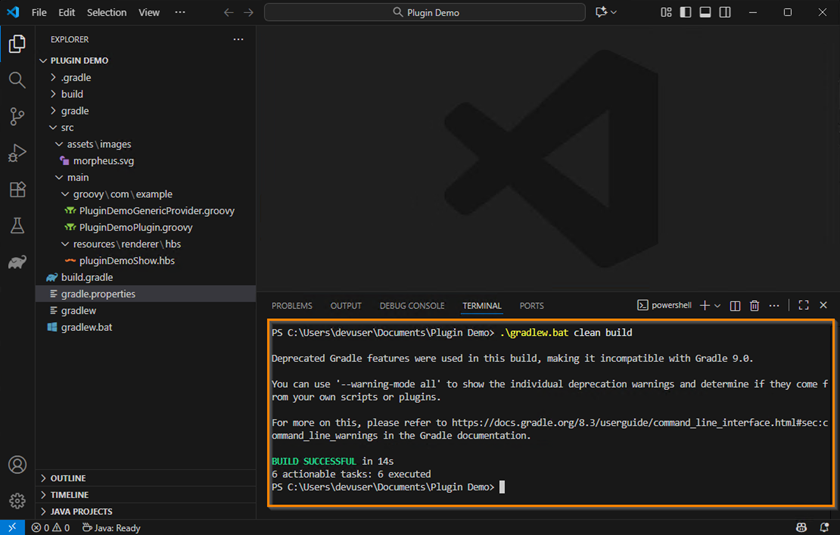Go forward with the right arrow
Screen dimensions: 840x535
249,12
